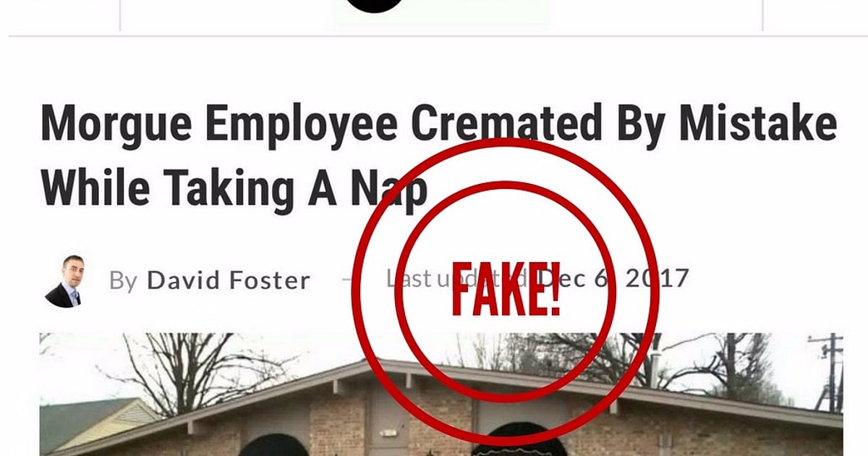Click David Foster's author avatar photo
This screenshot has width=868, height=456.
pos(62,281)
